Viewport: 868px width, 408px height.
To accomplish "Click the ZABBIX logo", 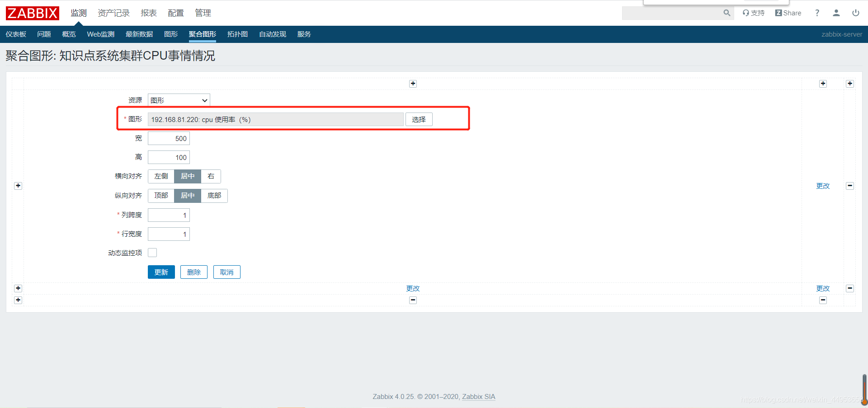I will point(32,13).
